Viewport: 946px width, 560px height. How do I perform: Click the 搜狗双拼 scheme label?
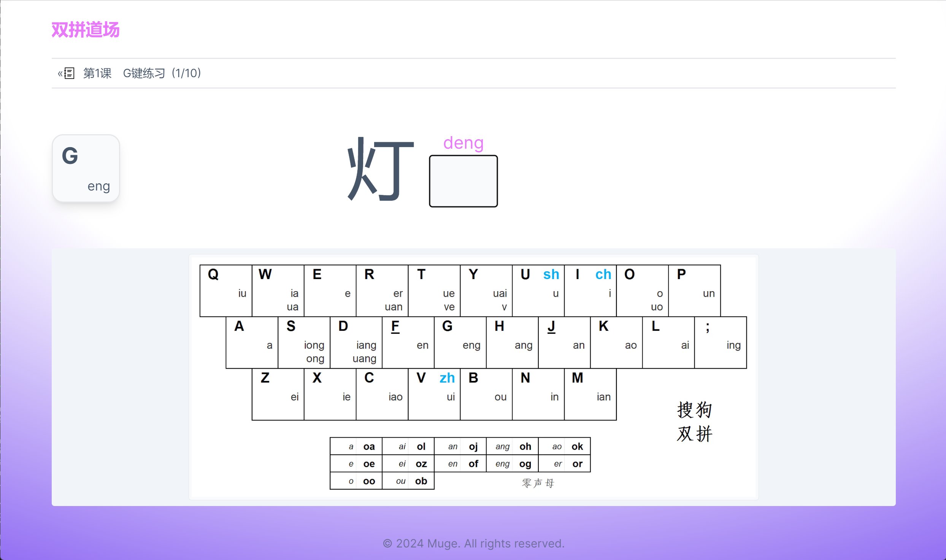tap(694, 421)
